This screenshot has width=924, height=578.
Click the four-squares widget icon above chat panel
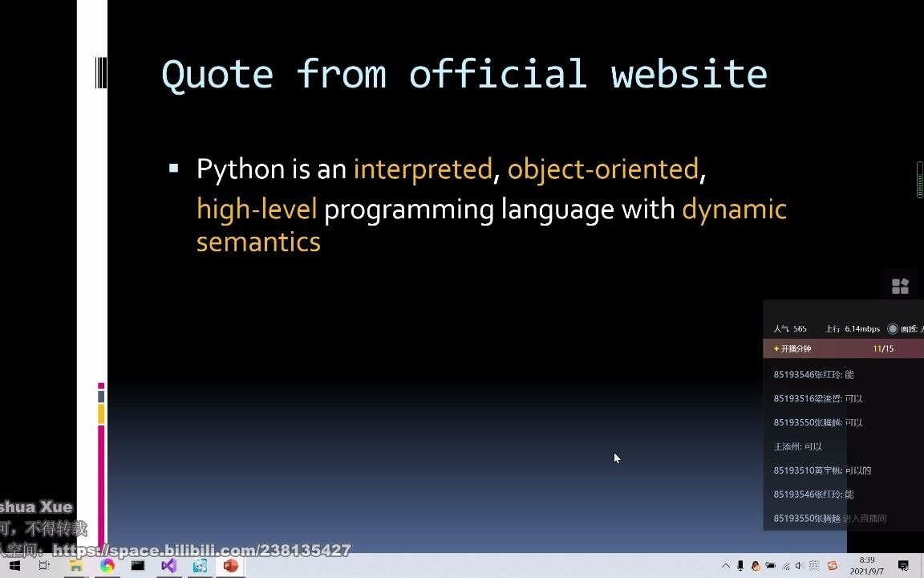tap(900, 286)
